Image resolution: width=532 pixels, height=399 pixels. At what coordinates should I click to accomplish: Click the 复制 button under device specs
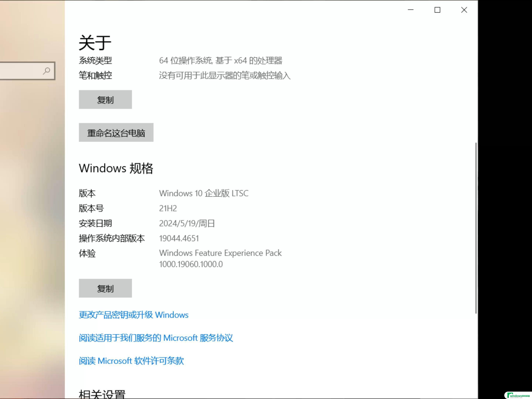coord(105,100)
